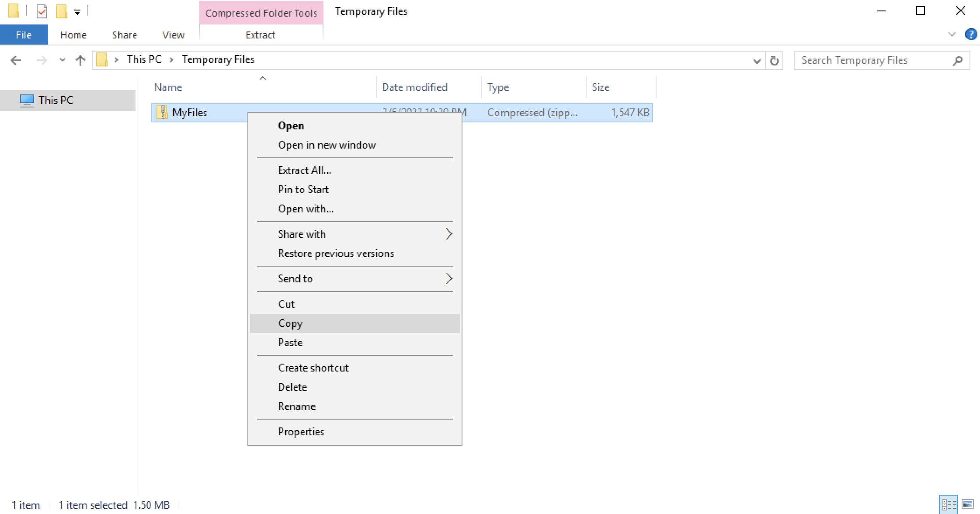This screenshot has width=980, height=514.
Task: Open the View ribbon tab
Action: tap(173, 35)
